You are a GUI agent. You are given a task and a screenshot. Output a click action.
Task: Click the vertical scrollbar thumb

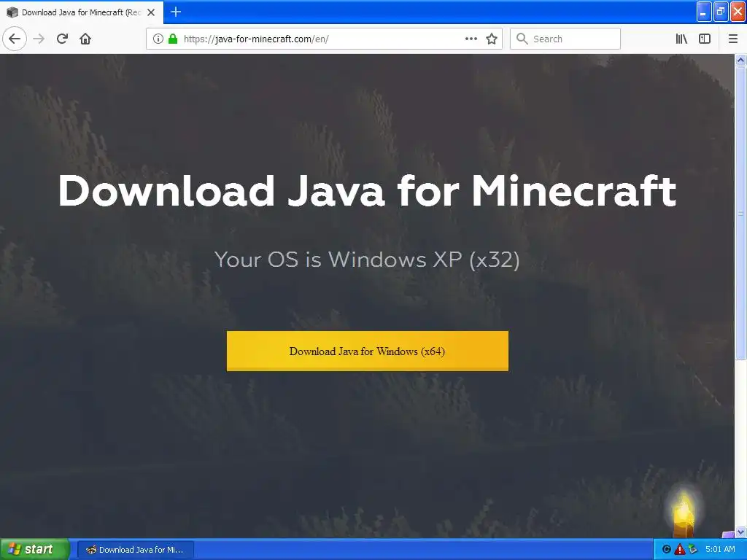coord(741,213)
